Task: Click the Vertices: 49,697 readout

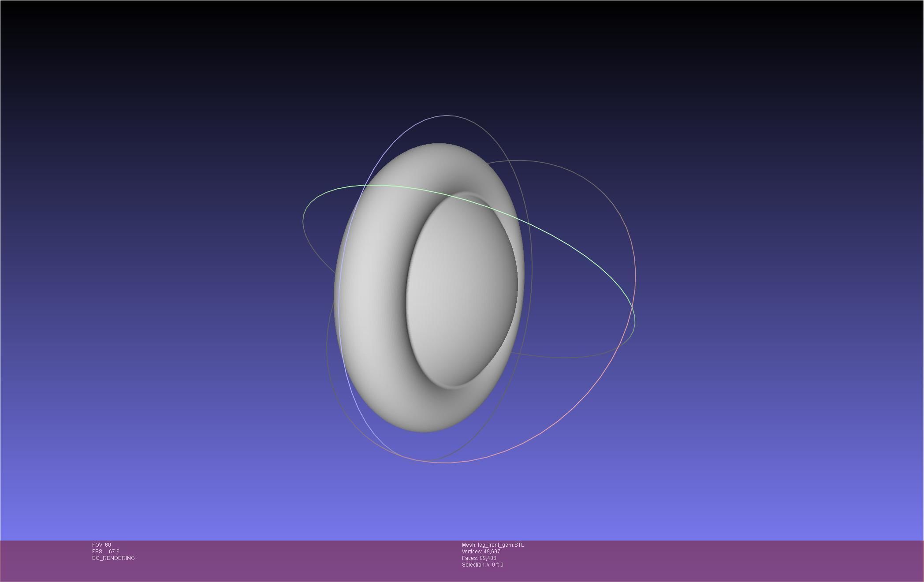Action: [x=481, y=552]
